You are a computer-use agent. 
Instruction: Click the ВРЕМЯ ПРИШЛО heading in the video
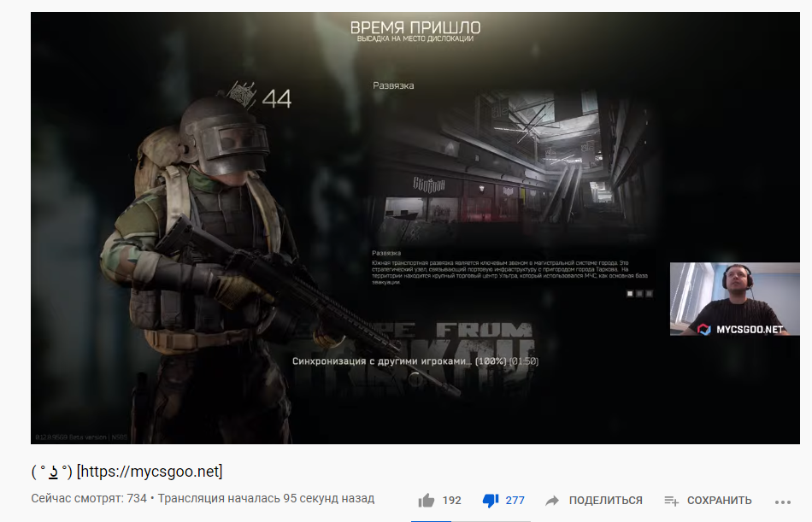415,28
